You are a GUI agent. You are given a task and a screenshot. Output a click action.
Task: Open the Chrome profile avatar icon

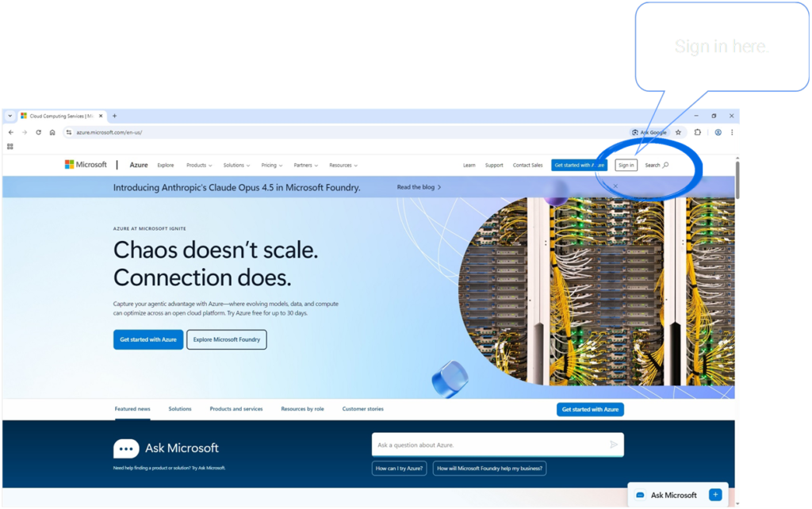click(x=718, y=132)
